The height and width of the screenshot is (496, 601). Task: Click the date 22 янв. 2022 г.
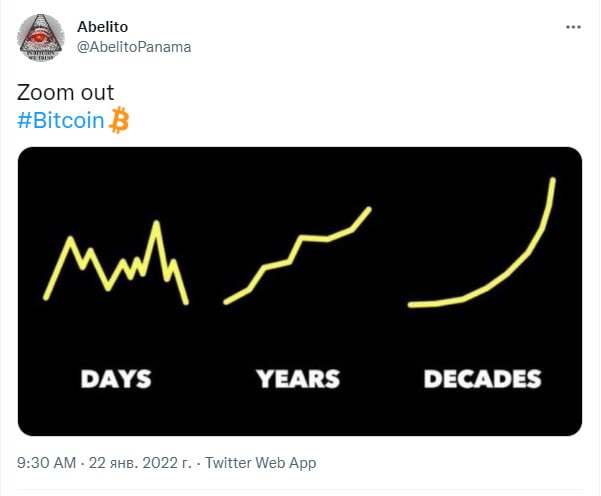pos(141,463)
